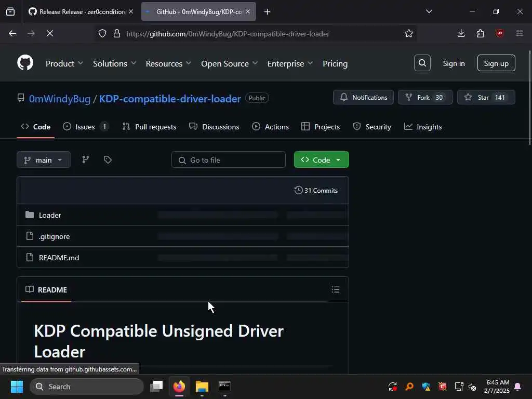Select the Code repository tab

36,127
